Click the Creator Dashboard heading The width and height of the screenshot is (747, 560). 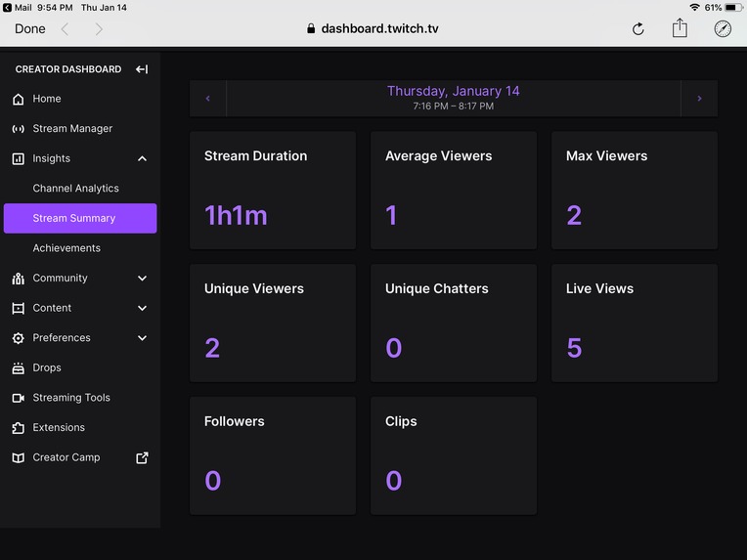[x=68, y=69]
